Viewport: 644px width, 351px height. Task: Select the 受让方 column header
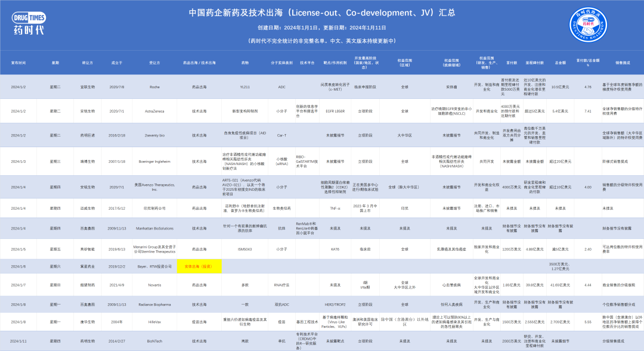tap(154, 63)
